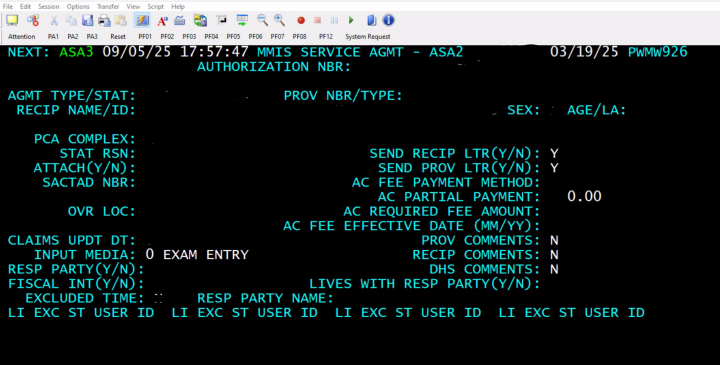Click the Print icon
This screenshot has width=720, height=365.
point(104,20)
